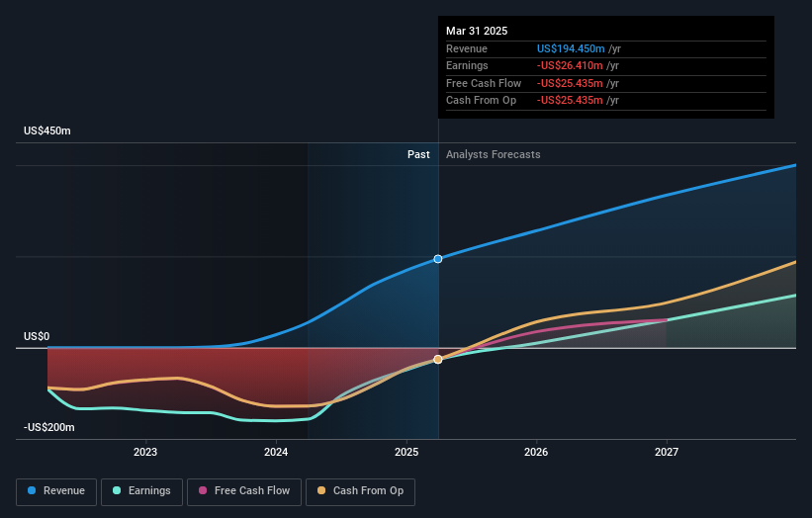Click the Past section label
812x518 pixels.
pos(418,154)
